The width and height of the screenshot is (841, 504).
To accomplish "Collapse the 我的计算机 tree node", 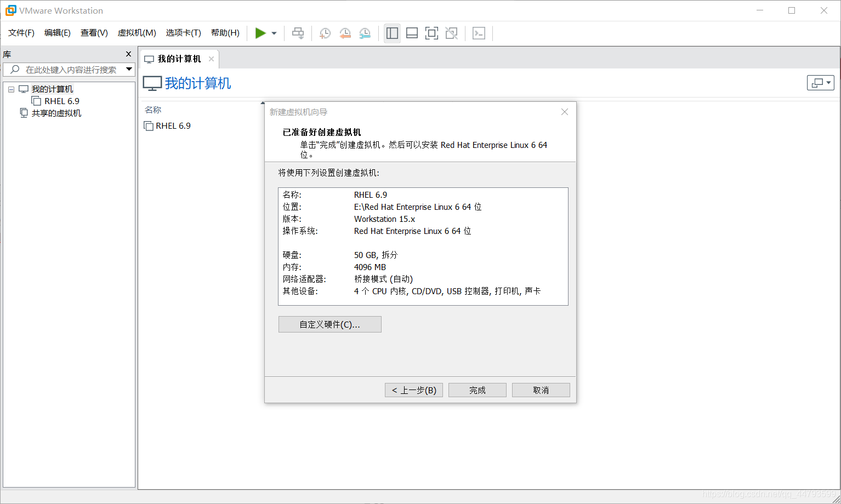I will [11, 89].
